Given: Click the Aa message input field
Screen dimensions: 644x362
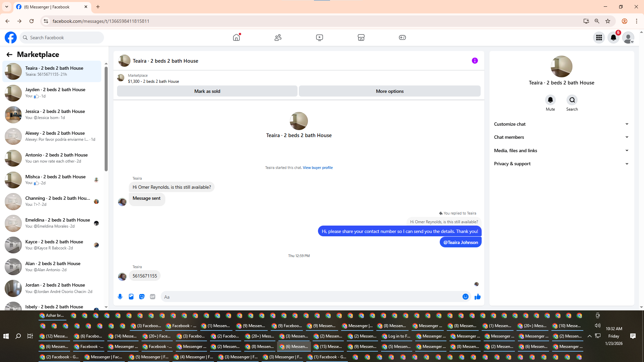Looking at the screenshot, I should (x=312, y=297).
